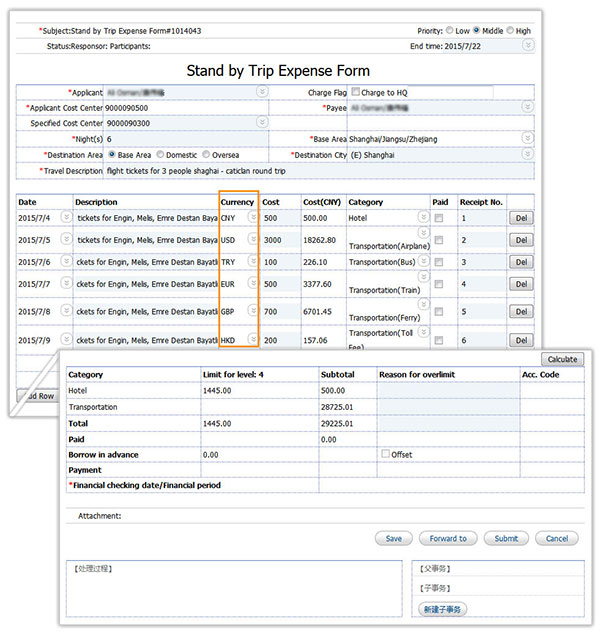The image size is (600, 633).
Task: Select Oversea destination radio button
Action: click(x=206, y=155)
